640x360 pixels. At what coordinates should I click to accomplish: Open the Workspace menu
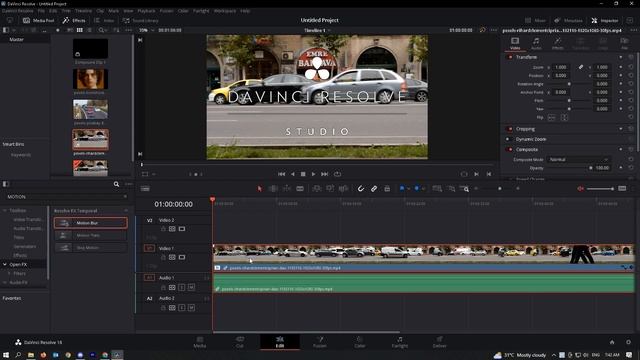(225, 11)
